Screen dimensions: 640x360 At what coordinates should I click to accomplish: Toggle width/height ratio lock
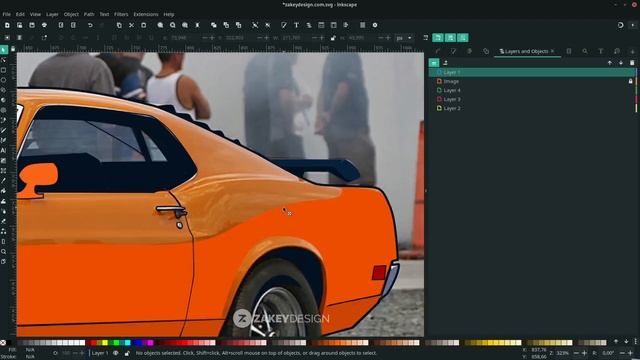click(x=333, y=38)
